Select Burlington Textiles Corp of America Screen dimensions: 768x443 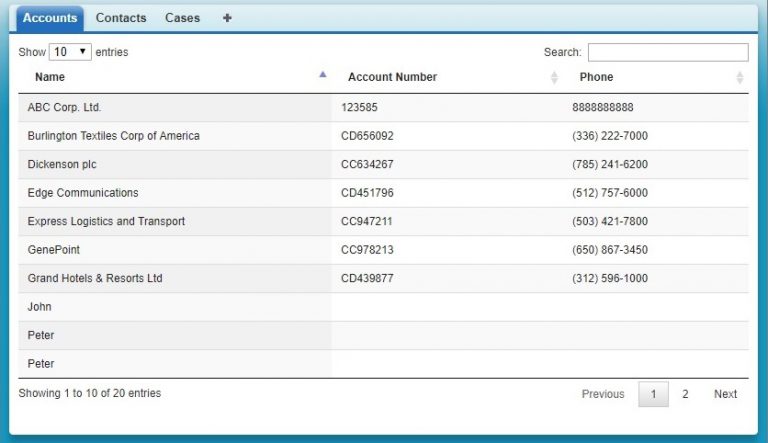coord(114,136)
